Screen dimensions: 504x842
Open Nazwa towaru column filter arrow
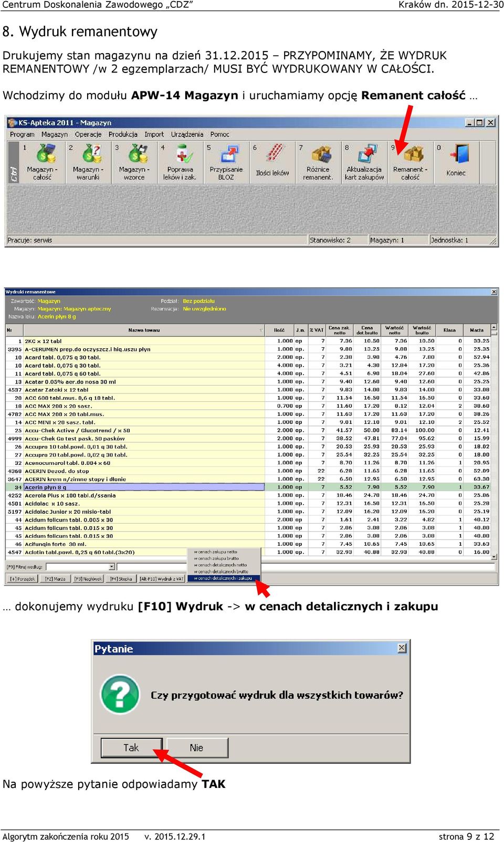pyautogui.click(x=261, y=330)
